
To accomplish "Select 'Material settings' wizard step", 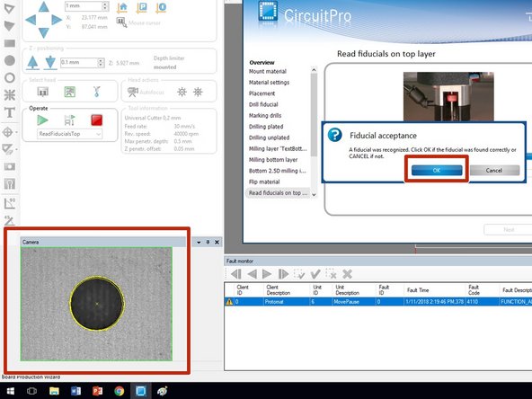I will point(269,83).
